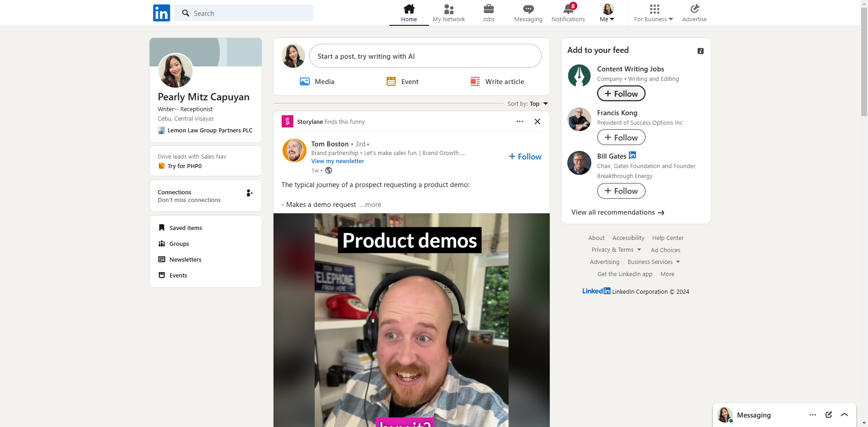Open Tom Boston's name link
868x427 pixels.
330,144
